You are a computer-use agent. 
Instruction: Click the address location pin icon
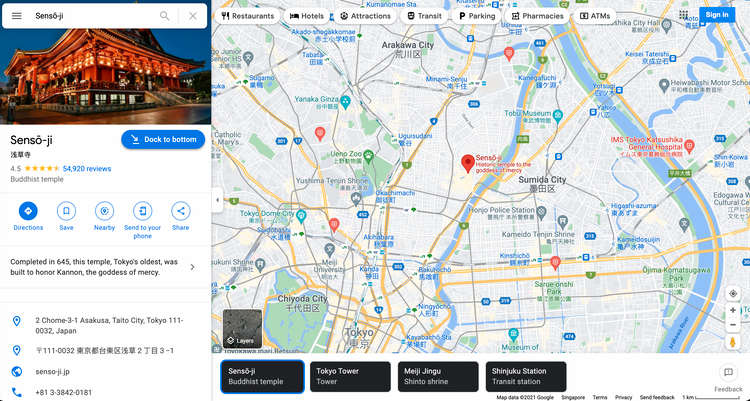coord(17,321)
